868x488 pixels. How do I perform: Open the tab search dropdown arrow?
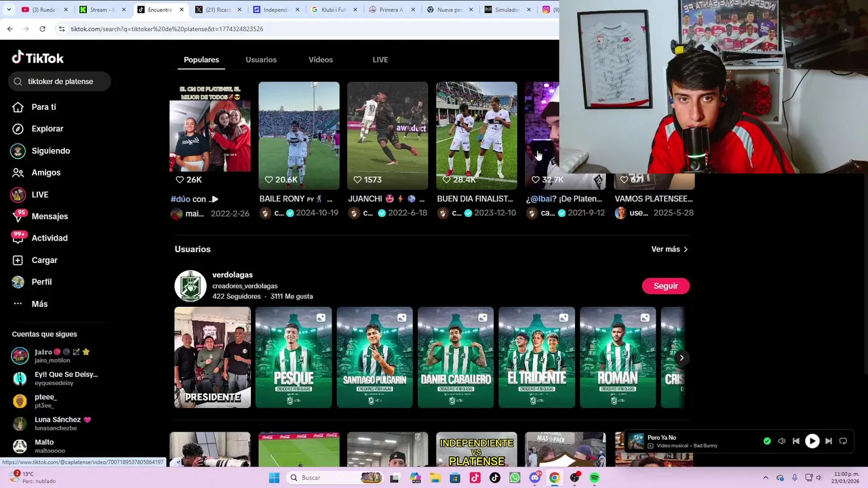[9, 9]
